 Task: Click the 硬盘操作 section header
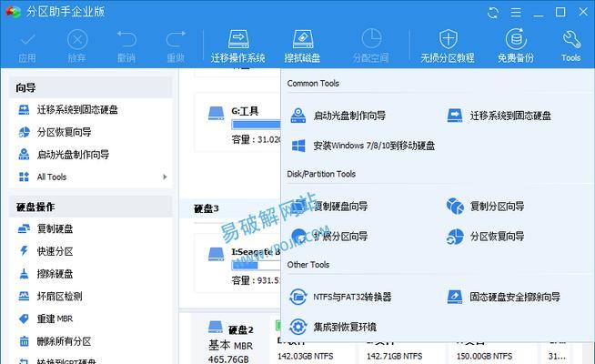[91, 207]
